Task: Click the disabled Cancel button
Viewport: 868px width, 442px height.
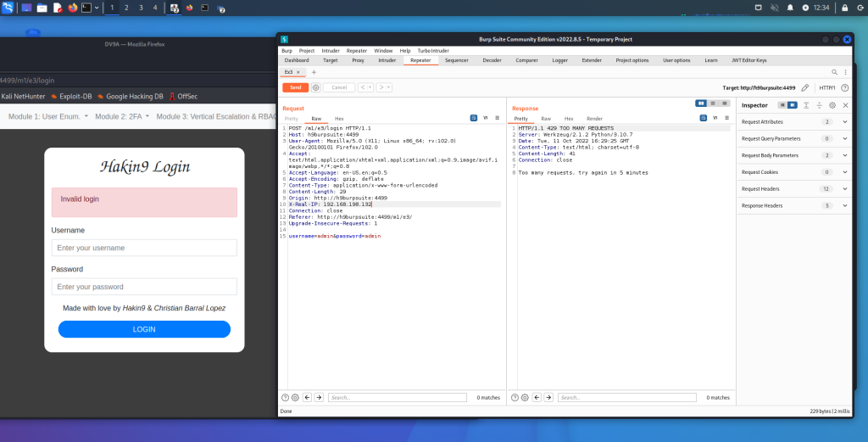Action: pyautogui.click(x=339, y=87)
